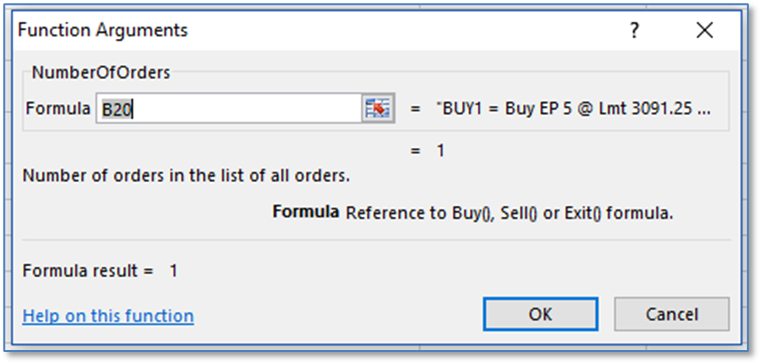
Task: Click the evaluated "= 1" result below the argument
Action: point(428,151)
